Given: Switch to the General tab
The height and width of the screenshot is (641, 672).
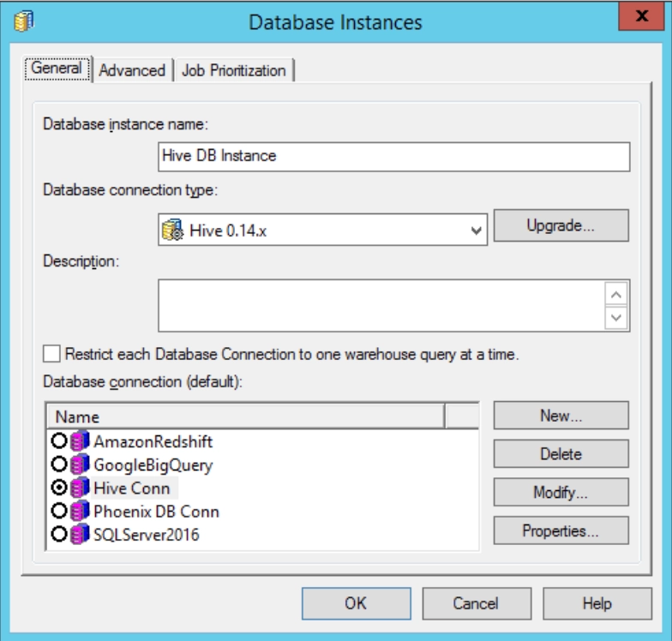Looking at the screenshot, I should (57, 69).
